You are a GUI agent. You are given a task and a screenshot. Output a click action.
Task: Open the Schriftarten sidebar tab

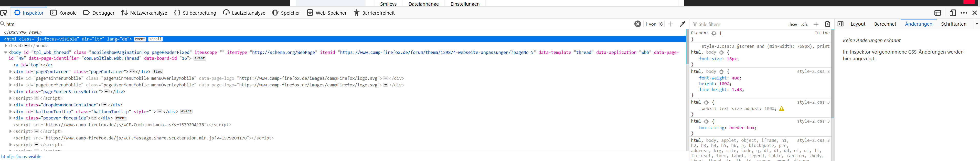(954, 24)
